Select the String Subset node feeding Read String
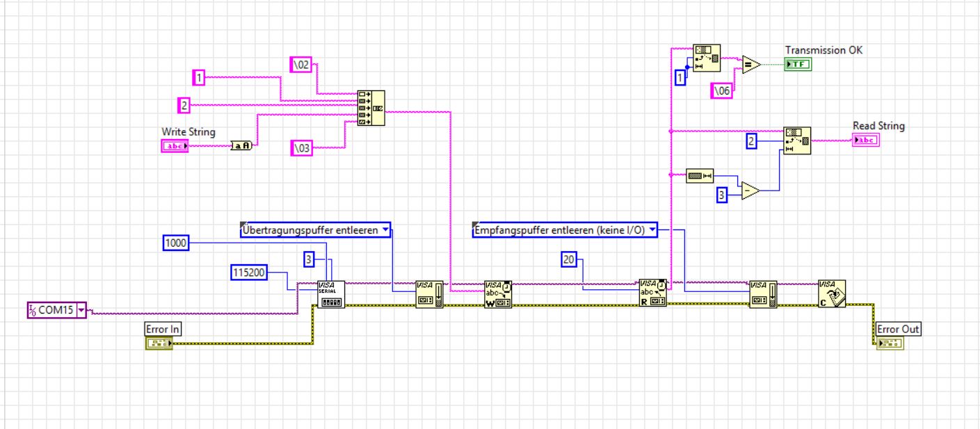 point(797,140)
